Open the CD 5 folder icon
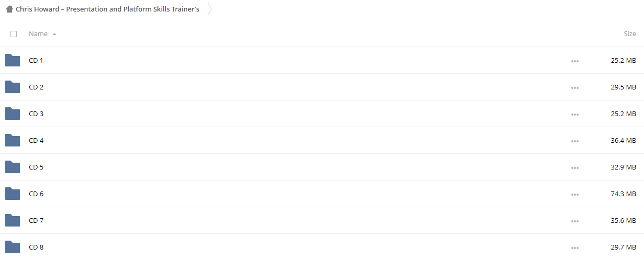The height and width of the screenshot is (260, 644). tap(13, 167)
